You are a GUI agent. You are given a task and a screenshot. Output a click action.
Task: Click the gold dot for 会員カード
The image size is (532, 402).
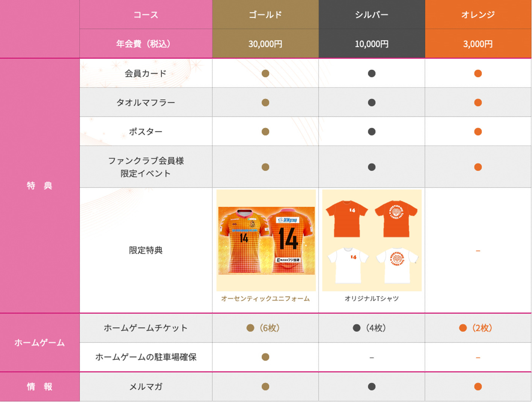[x=265, y=73]
